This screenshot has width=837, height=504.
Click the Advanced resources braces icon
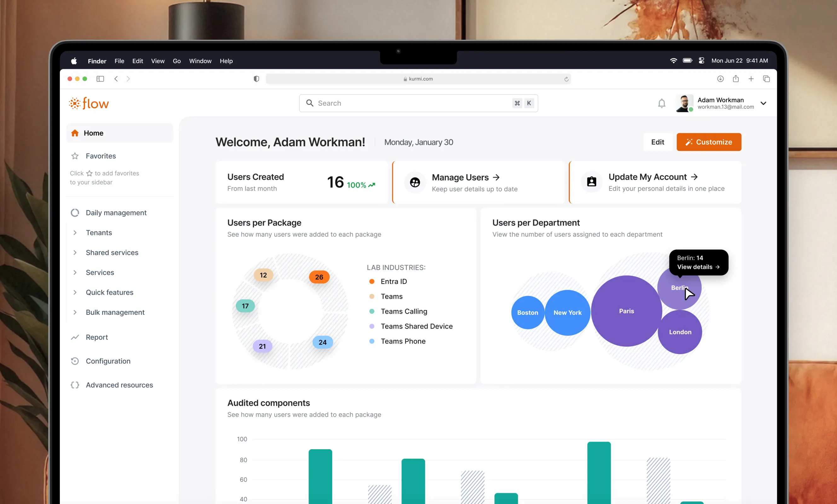(x=75, y=385)
